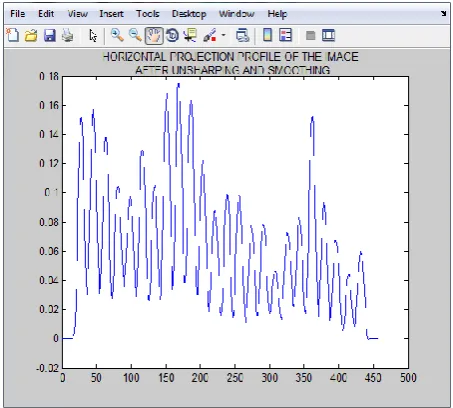453x408 pixels.
Task: Hide plot tools with the gray square icon
Action: [310, 35]
